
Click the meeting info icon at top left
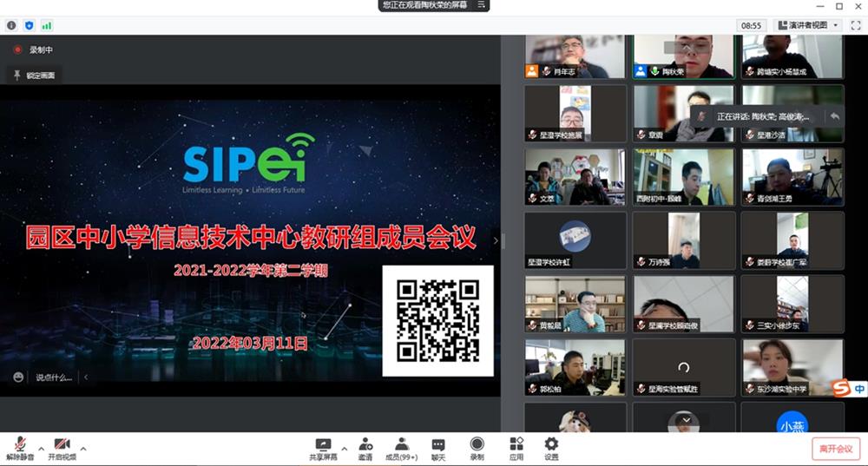[11, 25]
